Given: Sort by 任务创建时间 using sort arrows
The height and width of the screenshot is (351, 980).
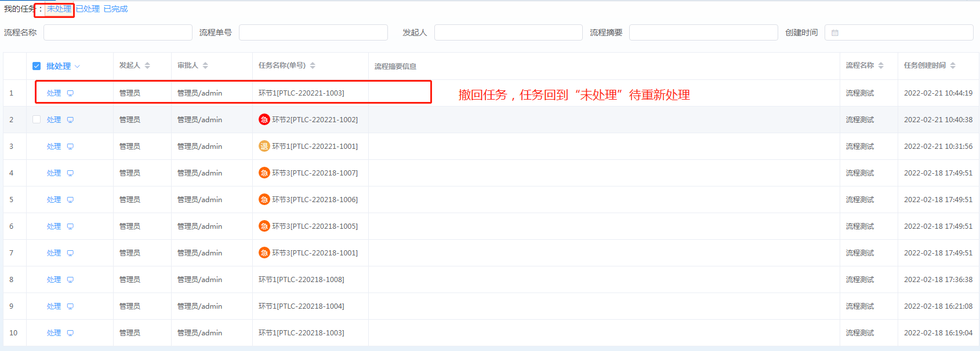Looking at the screenshot, I should (953, 65).
